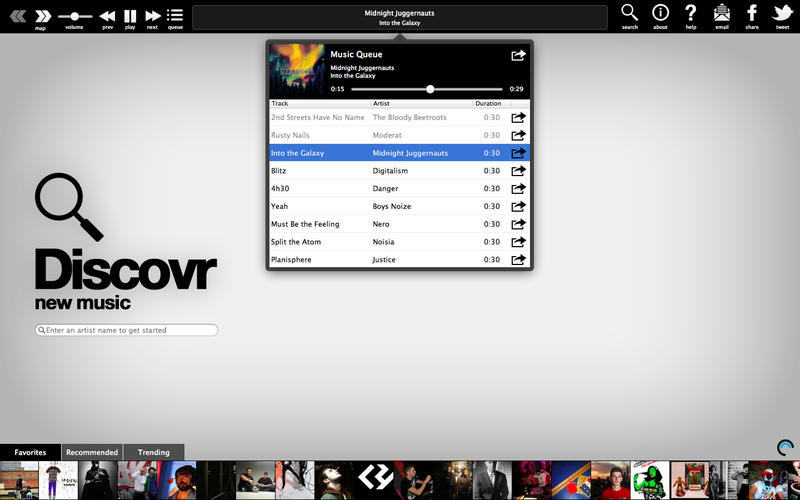Pause playback with the play/pause button
800x500 pixels.
coord(130,16)
